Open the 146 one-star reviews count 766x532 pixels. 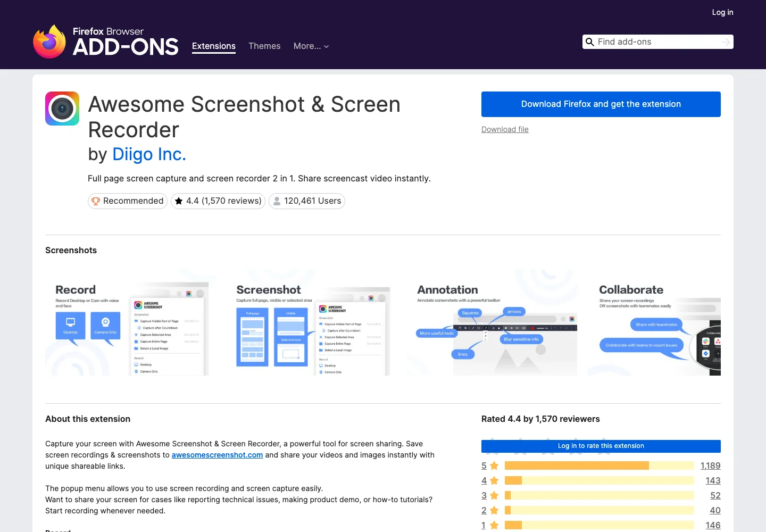coord(713,525)
